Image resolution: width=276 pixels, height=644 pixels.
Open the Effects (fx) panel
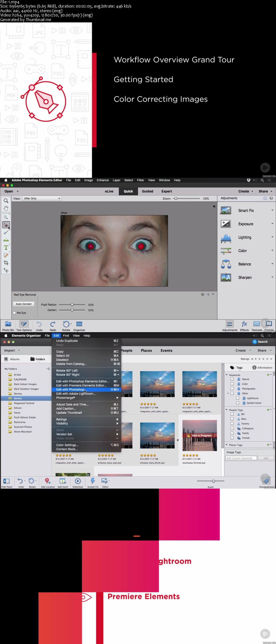coord(244,326)
